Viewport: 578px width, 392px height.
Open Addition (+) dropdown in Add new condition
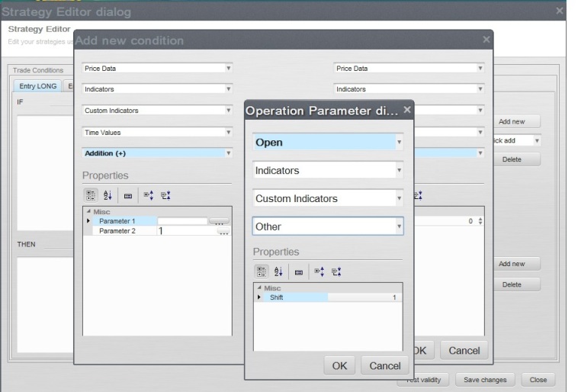click(229, 153)
